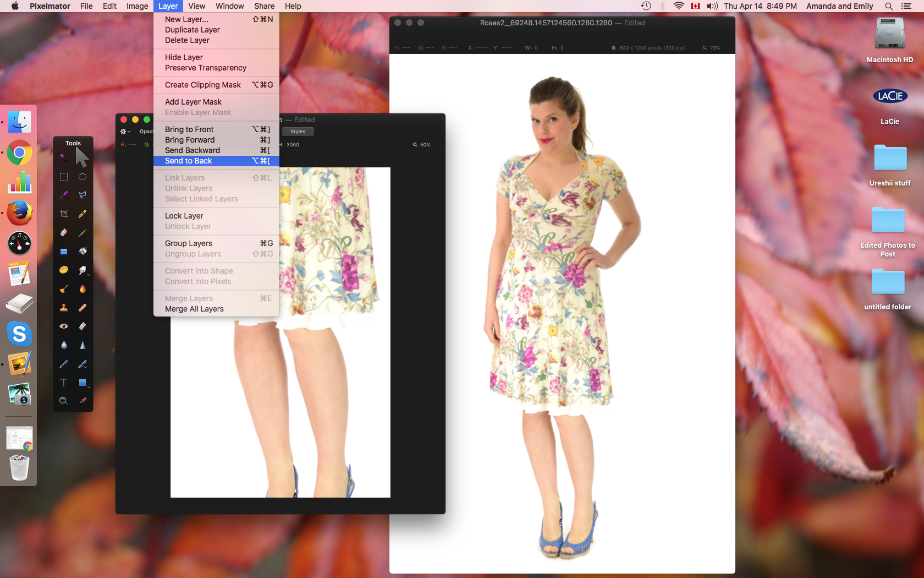Choose Bring Forward
The width and height of the screenshot is (924, 578).
point(216,140)
